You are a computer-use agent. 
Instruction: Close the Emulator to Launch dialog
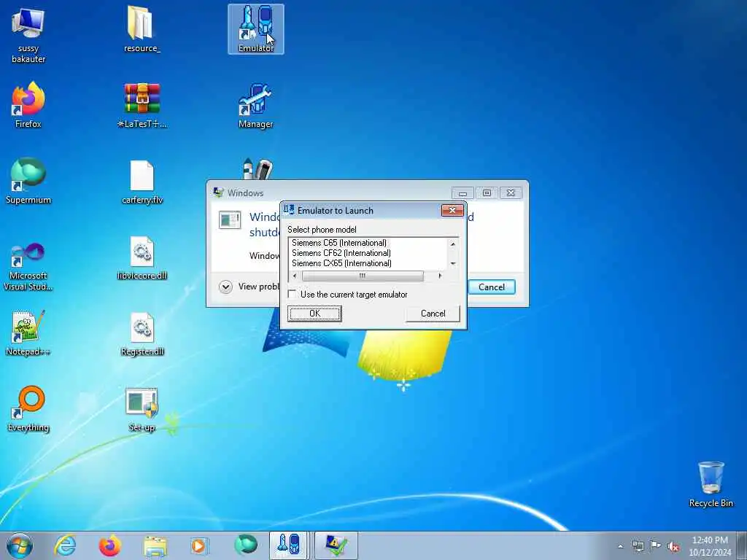point(452,210)
